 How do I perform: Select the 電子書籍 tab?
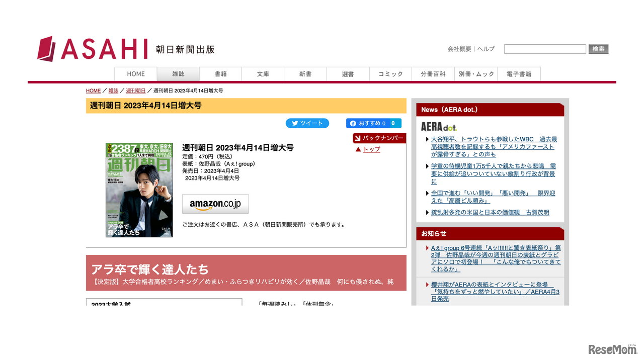coord(519,74)
